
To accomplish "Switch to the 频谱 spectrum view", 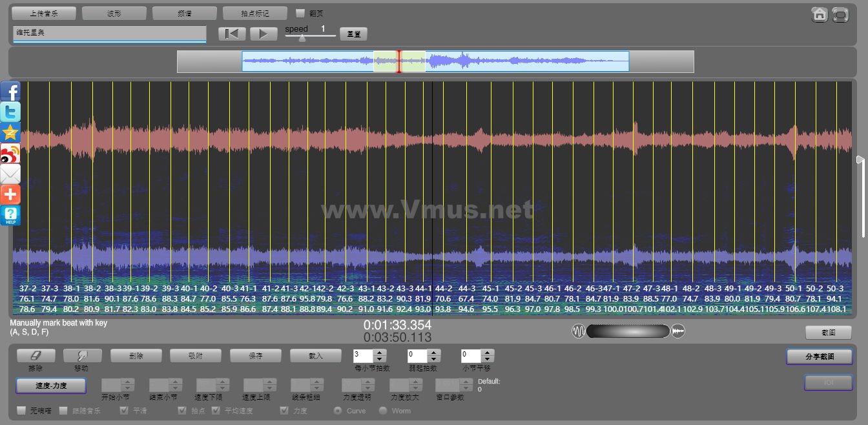I will pyautogui.click(x=185, y=13).
